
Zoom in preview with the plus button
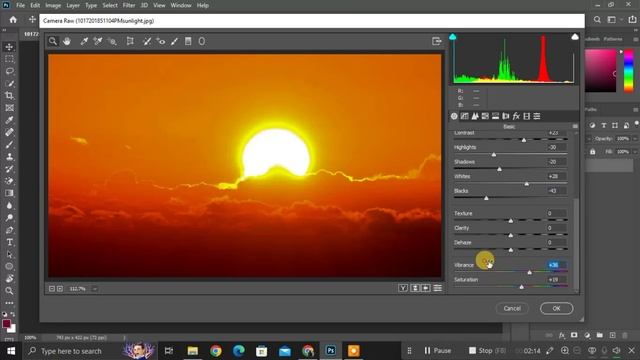[x=60, y=289]
